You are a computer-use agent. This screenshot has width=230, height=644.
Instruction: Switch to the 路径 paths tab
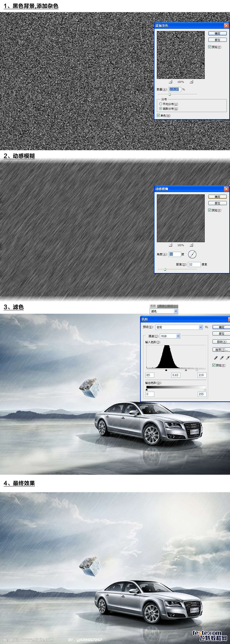170,306
